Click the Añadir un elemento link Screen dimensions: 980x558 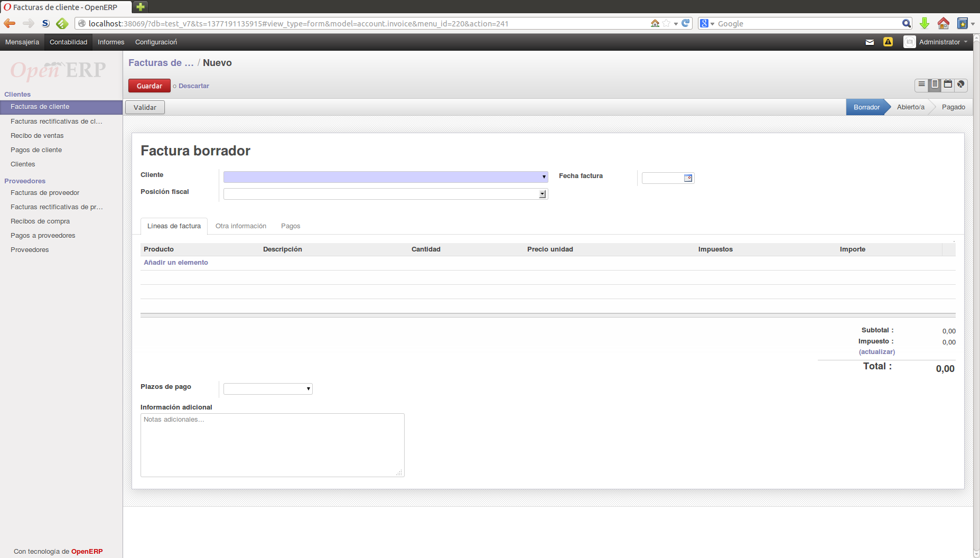tap(176, 263)
